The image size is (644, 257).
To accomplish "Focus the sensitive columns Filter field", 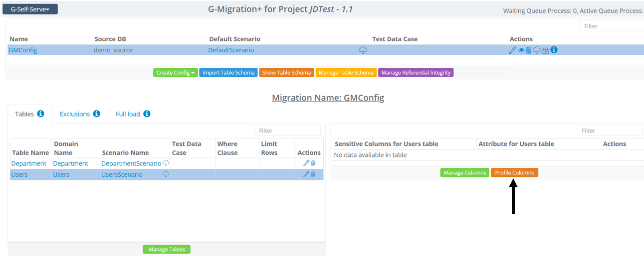I will (610, 130).
